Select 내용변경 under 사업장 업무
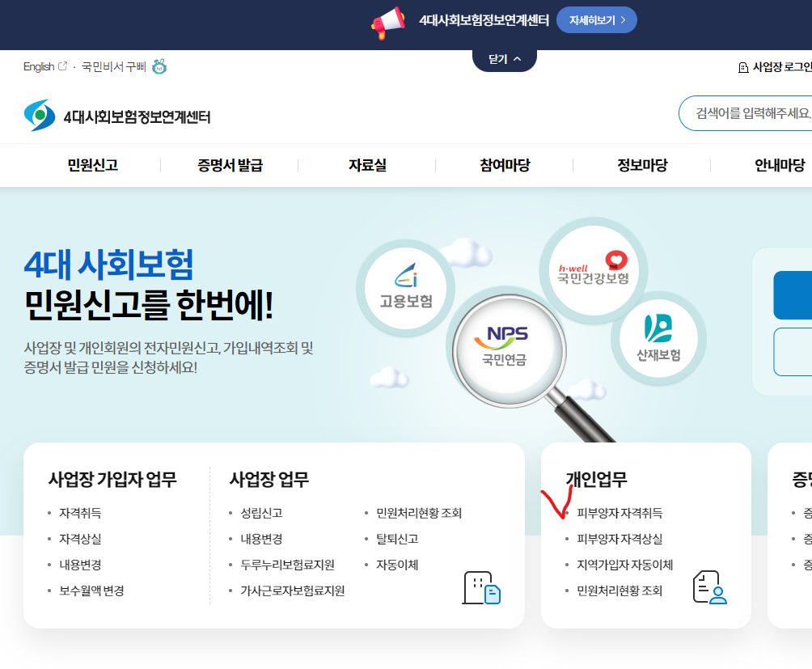 point(261,539)
